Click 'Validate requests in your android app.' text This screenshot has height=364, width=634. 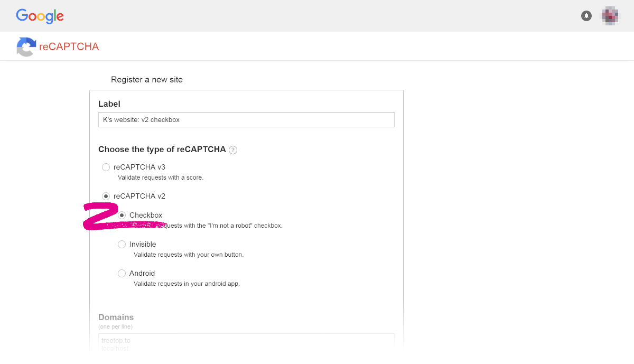point(187,284)
